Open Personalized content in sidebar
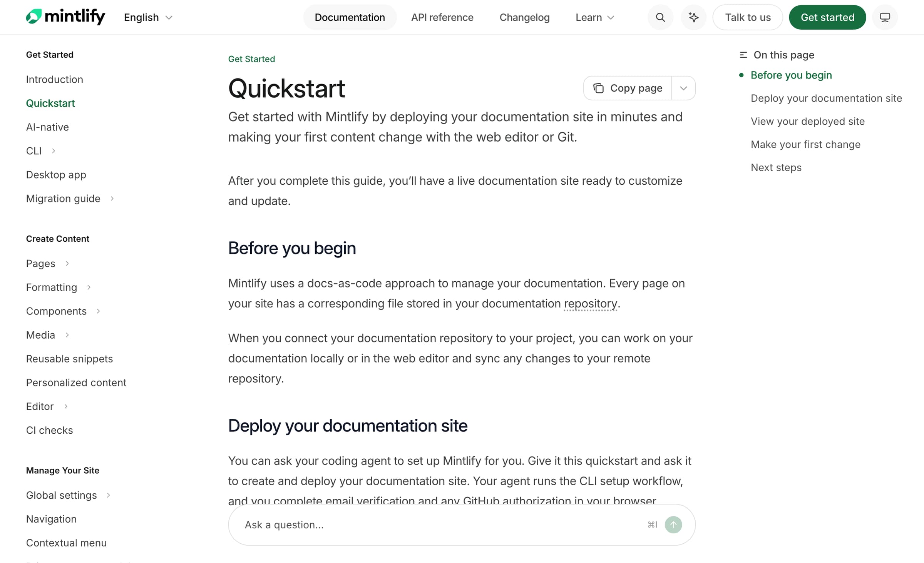The width and height of the screenshot is (924, 563). coord(76,383)
